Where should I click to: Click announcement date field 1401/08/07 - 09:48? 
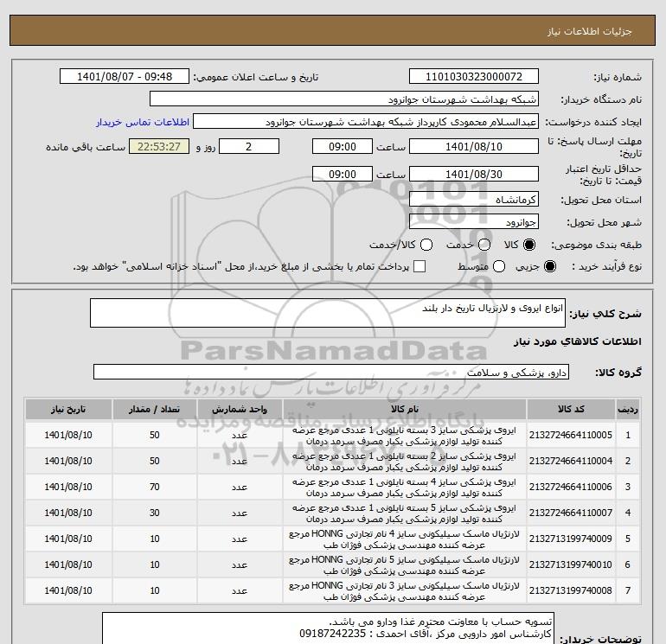(125, 76)
